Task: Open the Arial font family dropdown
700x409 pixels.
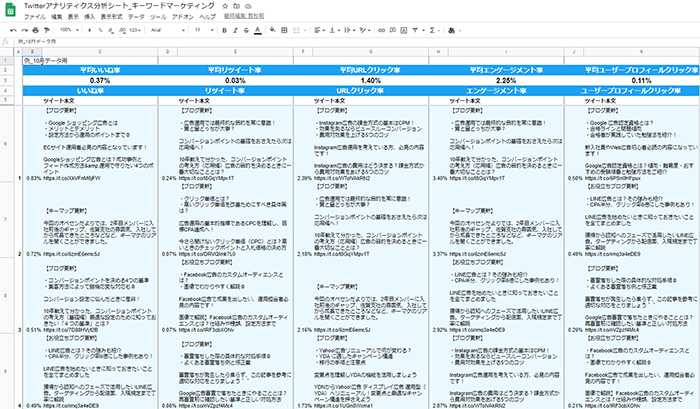Action: pyautogui.click(x=167, y=30)
